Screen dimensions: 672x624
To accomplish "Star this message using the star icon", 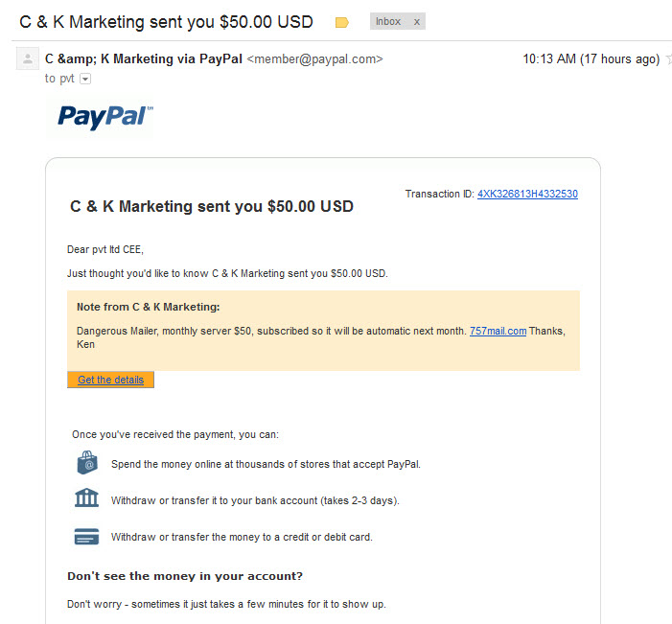I will click(668, 59).
